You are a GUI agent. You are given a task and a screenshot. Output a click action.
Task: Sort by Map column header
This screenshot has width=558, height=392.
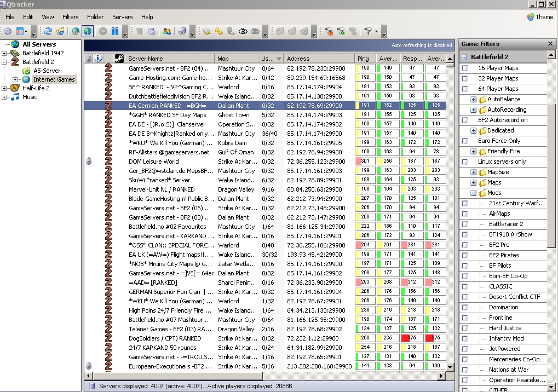tap(237, 59)
